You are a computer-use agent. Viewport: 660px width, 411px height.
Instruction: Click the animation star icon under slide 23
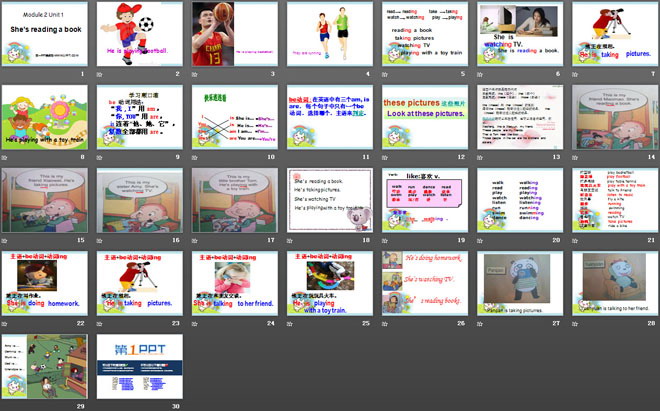point(100,324)
